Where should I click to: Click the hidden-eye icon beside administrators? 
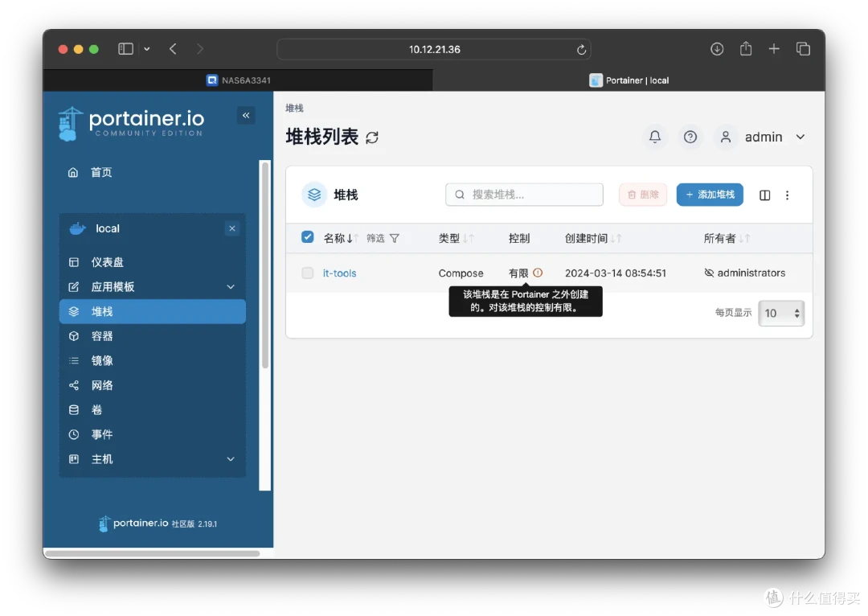coord(709,273)
